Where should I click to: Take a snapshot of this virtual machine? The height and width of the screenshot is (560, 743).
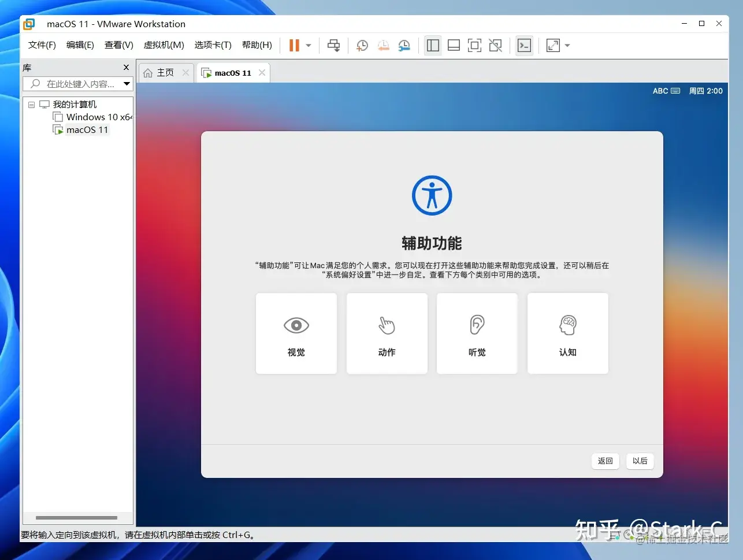tap(362, 46)
